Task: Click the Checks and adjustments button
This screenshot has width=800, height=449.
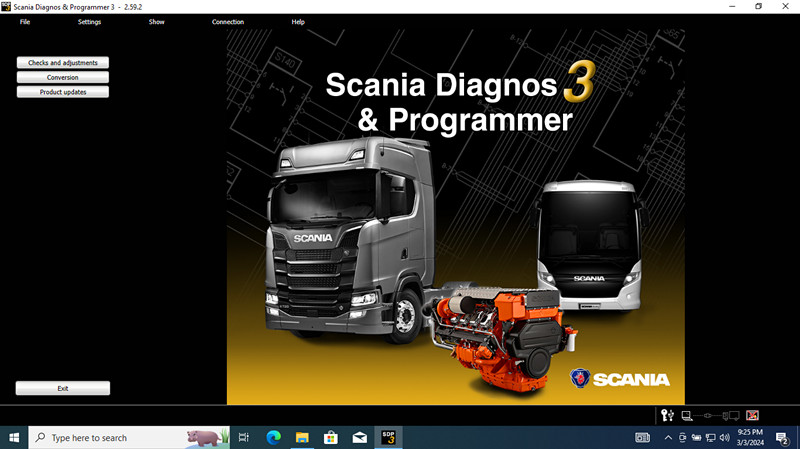Action: 63,62
